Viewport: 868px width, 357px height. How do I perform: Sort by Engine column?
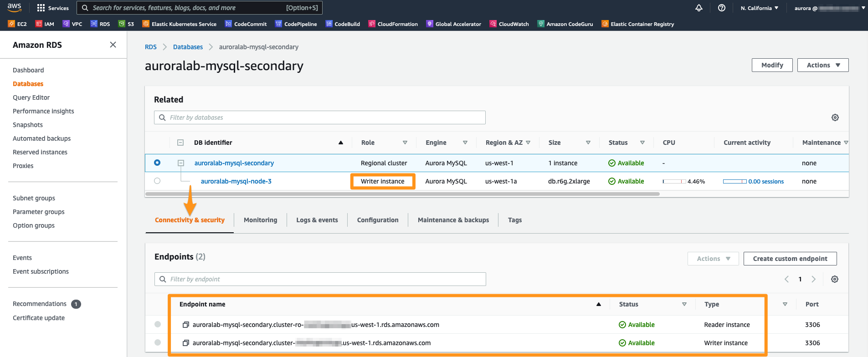pos(465,143)
